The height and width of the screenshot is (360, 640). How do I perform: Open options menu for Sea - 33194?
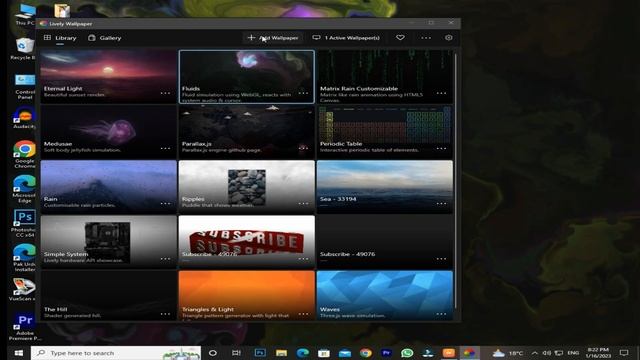[441, 203]
